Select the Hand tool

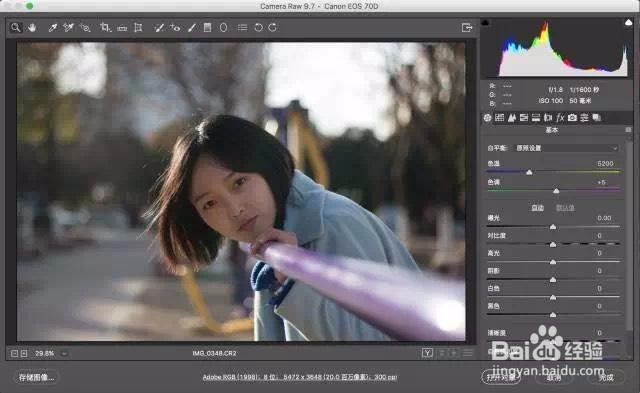[32, 28]
